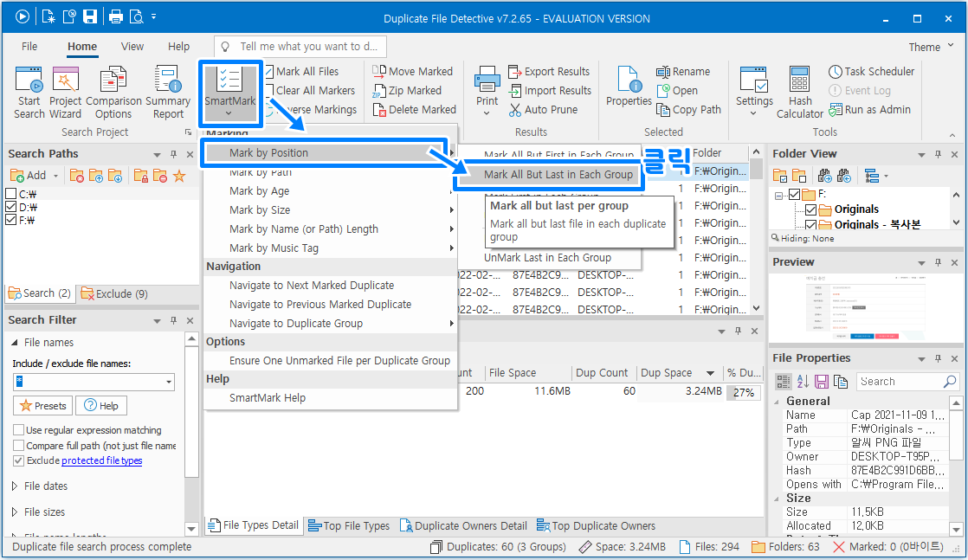The height and width of the screenshot is (560, 968).
Task: Click Move Marked in ribbon
Action: (x=413, y=71)
